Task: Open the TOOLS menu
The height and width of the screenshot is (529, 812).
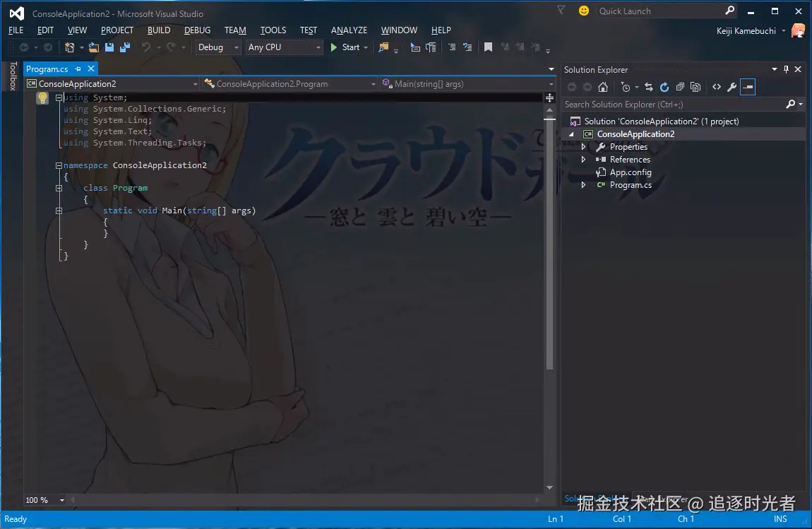Action: click(273, 30)
